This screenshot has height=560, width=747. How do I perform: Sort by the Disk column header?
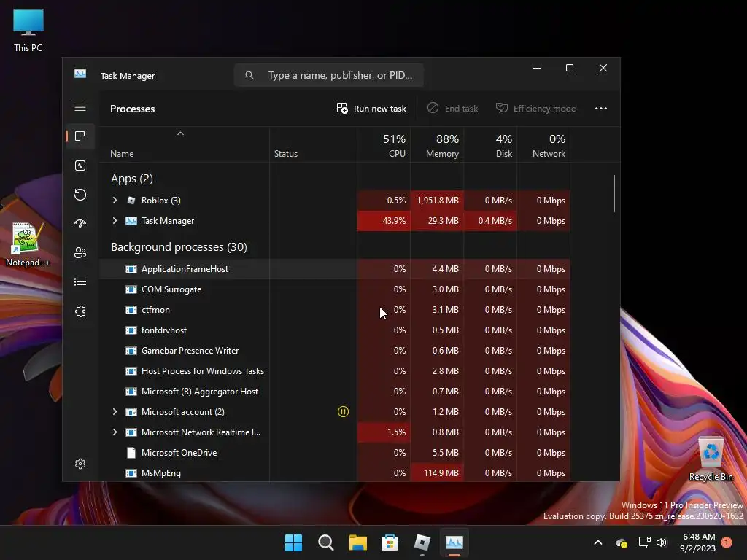490,145
